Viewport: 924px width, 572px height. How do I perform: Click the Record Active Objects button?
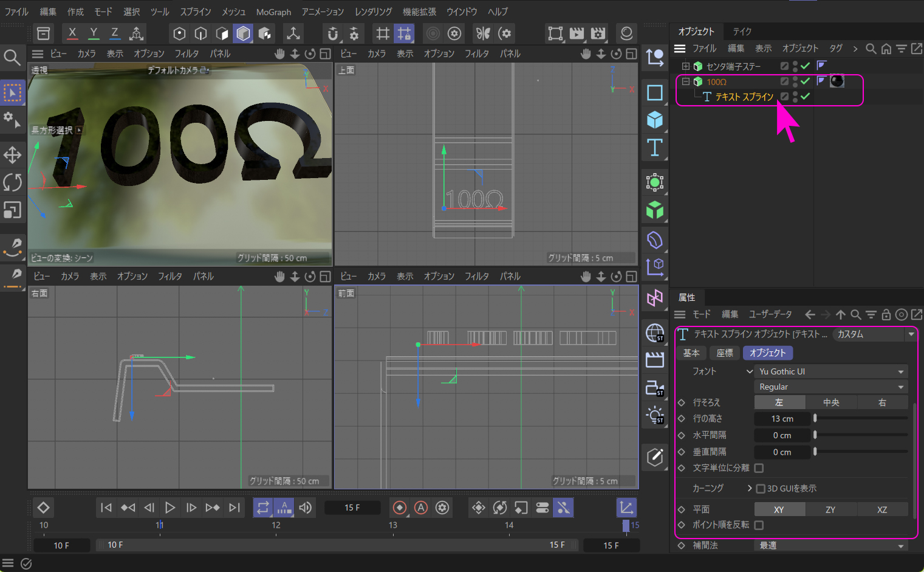[x=400, y=508]
